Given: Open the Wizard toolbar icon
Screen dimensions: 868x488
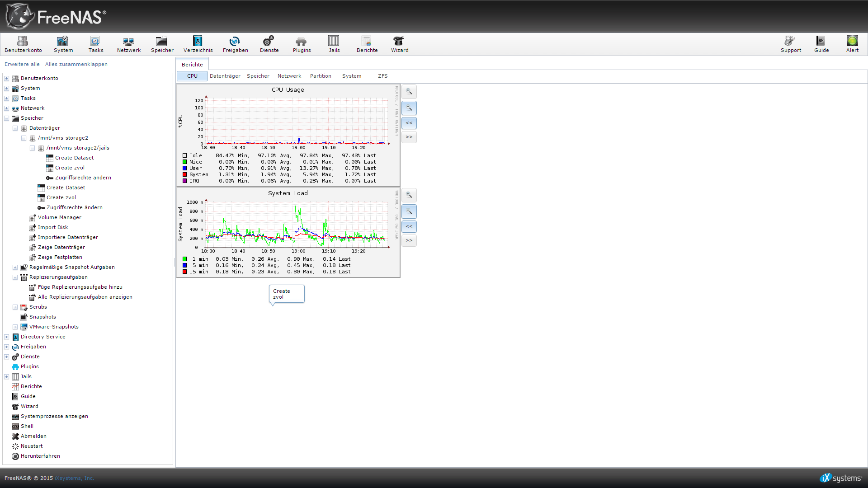Looking at the screenshot, I should [399, 44].
